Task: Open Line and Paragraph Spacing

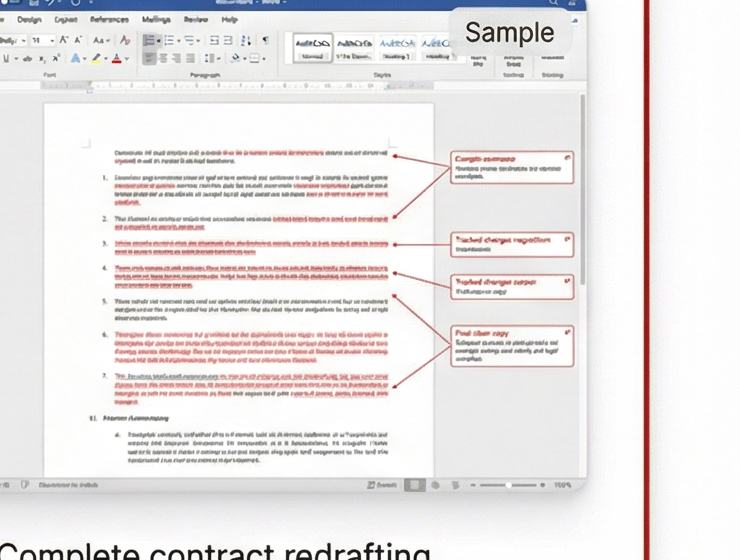Action: pos(210,58)
